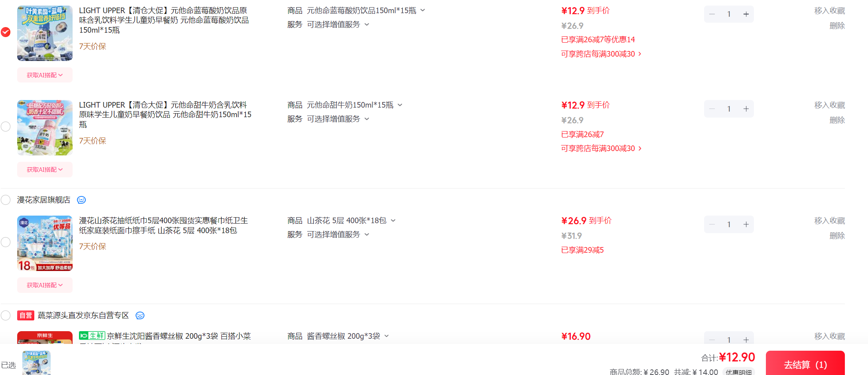
Task: Expand 山茶花 5层 400张*18包 option dropdown
Action: (x=393, y=220)
